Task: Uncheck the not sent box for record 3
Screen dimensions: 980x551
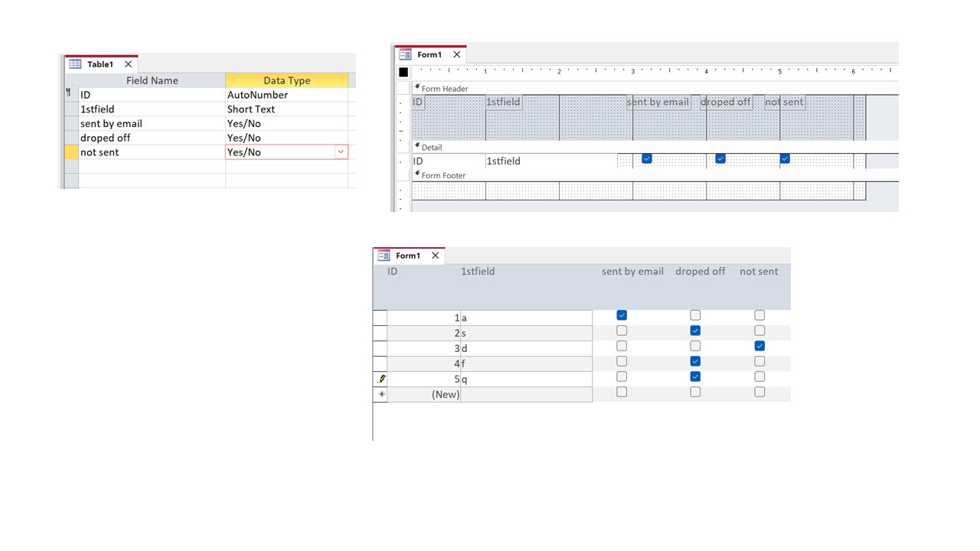Action: click(759, 345)
